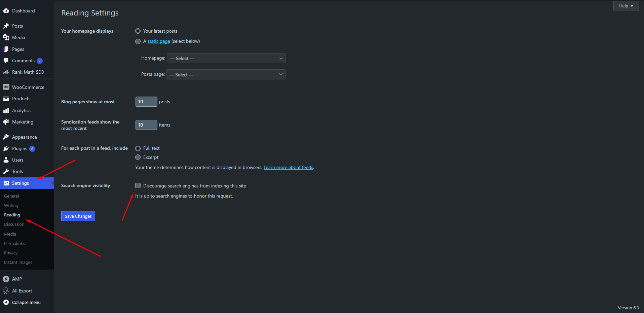Click the WooCommerce logo icon in sidebar
644x313 pixels.
tap(6, 87)
